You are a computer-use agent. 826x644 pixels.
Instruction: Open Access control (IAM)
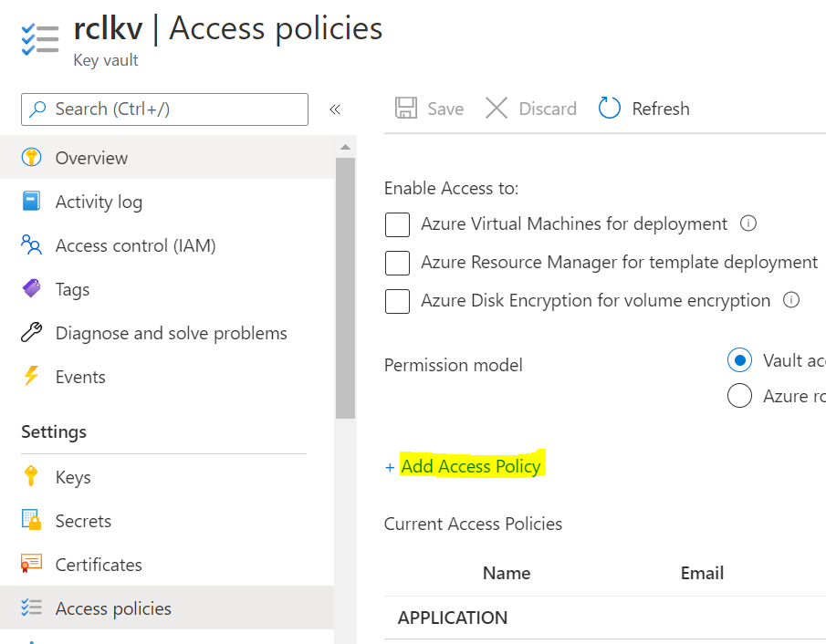[x=167, y=244]
